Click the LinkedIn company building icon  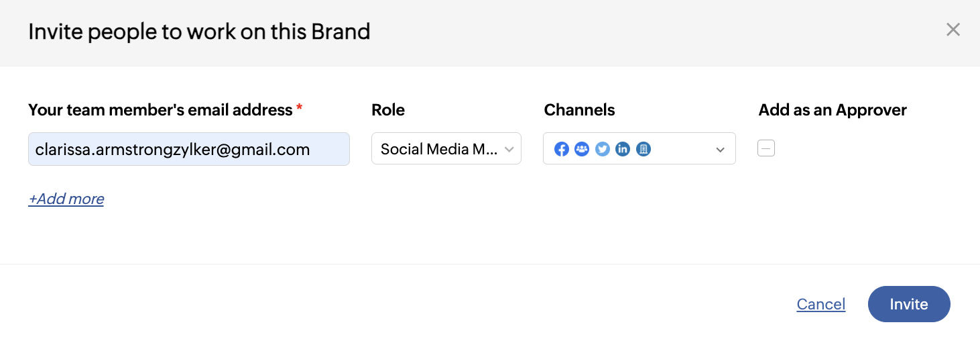[644, 149]
